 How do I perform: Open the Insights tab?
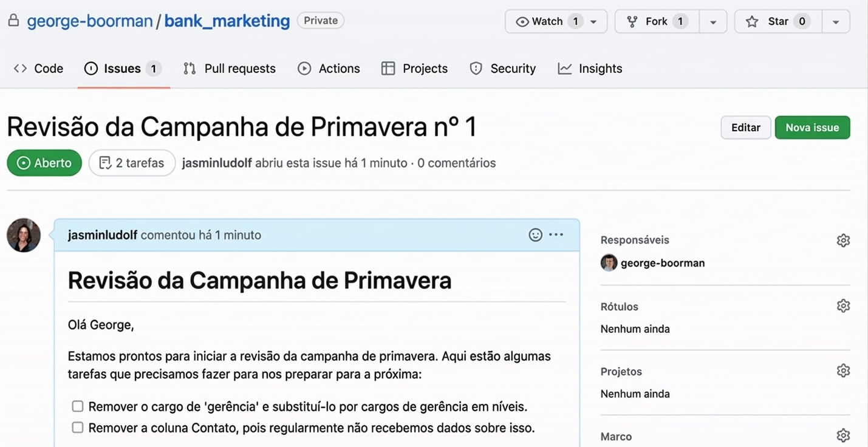[590, 69]
